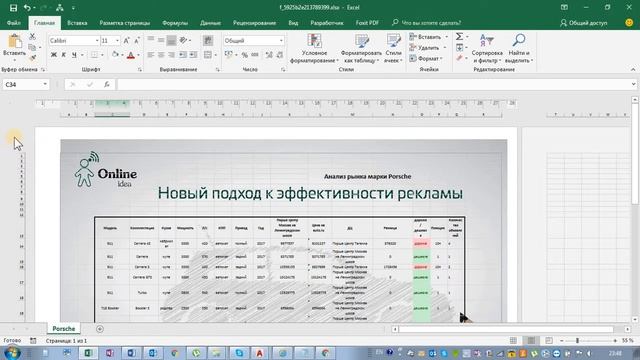Click the Вставить paste clipboard icon
The width and height of the screenshot is (640, 360).
pos(15,42)
